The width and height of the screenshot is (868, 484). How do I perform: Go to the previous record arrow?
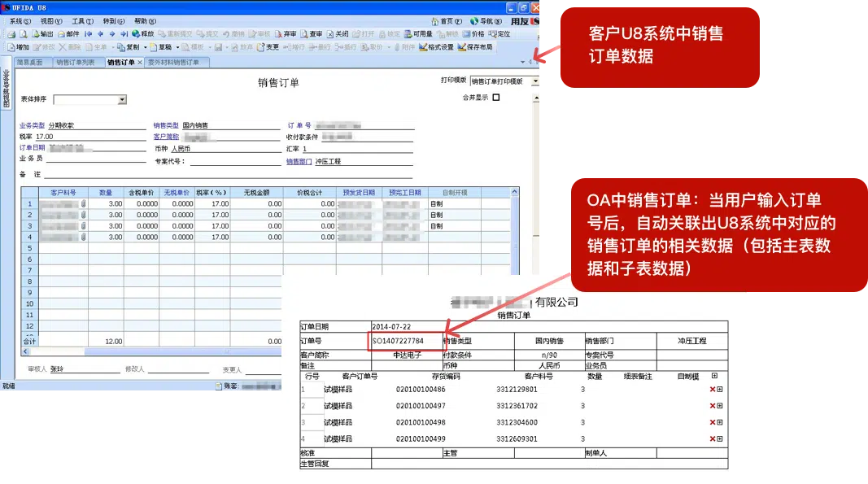point(100,34)
